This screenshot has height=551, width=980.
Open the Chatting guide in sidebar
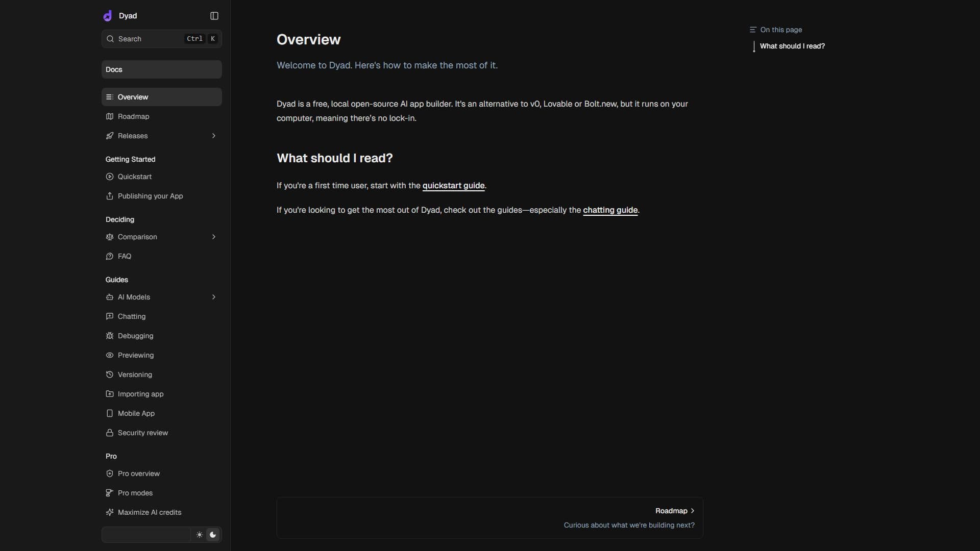click(162, 316)
